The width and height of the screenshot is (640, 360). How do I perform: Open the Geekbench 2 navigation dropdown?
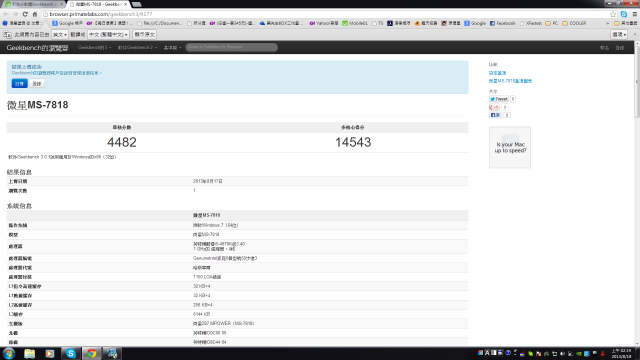pyautogui.click(x=137, y=48)
